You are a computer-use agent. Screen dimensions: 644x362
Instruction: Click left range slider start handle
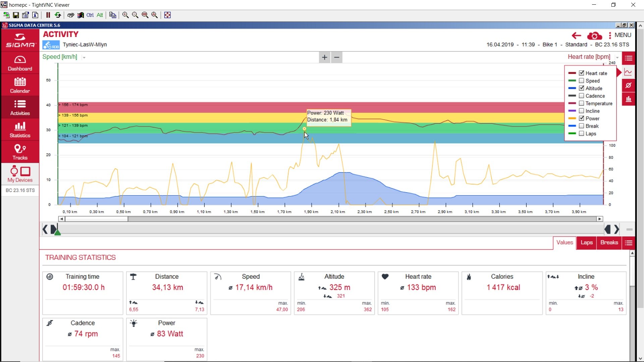click(x=53, y=229)
